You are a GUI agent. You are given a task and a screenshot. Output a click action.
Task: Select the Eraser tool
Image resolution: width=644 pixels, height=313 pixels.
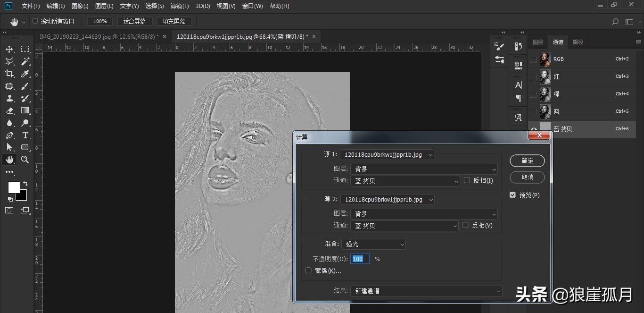pyautogui.click(x=9, y=110)
